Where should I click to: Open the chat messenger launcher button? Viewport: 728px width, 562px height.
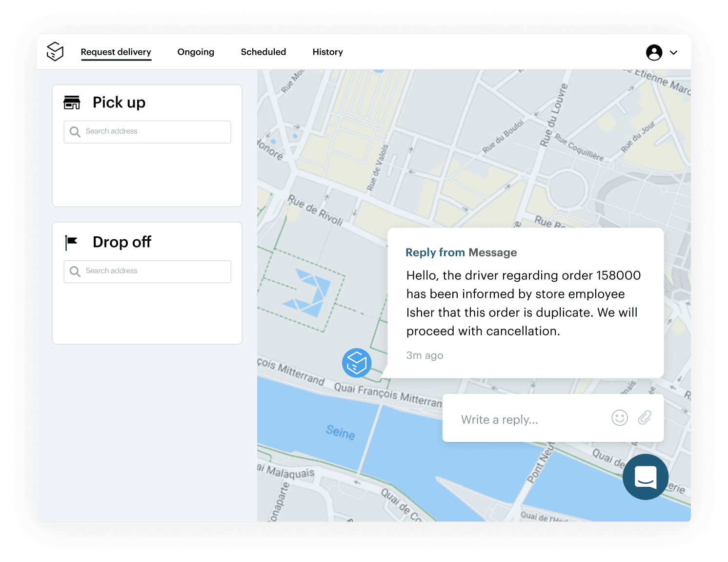[646, 477]
